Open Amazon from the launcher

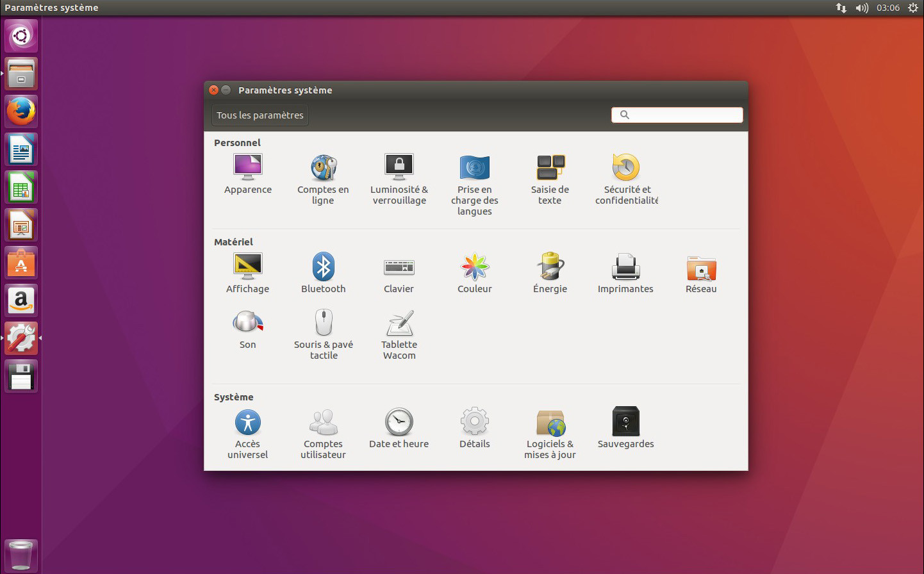[21, 300]
